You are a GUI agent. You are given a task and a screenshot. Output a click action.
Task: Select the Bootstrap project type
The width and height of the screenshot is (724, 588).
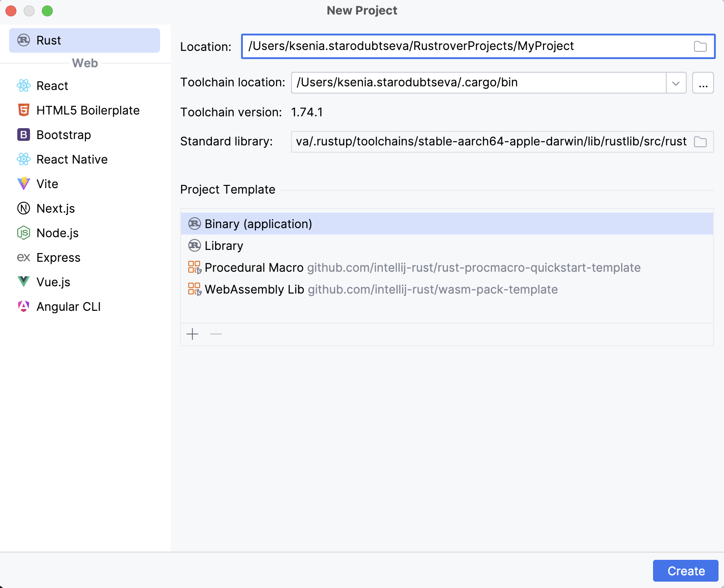tap(63, 135)
